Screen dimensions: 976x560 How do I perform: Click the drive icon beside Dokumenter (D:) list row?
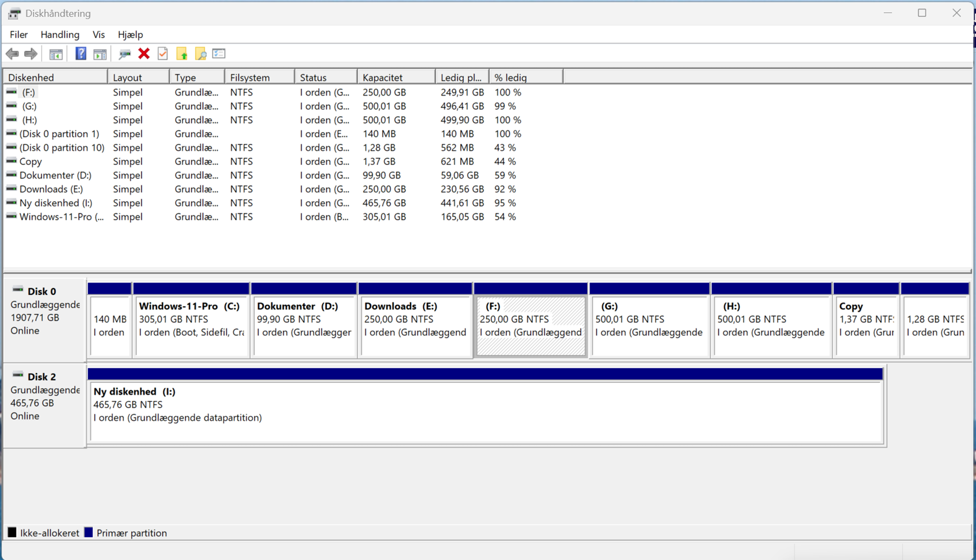coord(11,175)
